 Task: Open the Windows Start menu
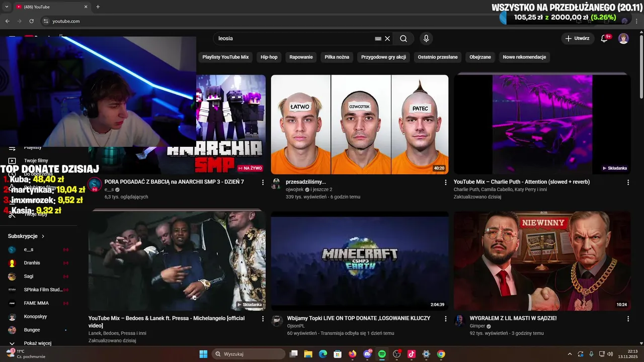point(203,354)
